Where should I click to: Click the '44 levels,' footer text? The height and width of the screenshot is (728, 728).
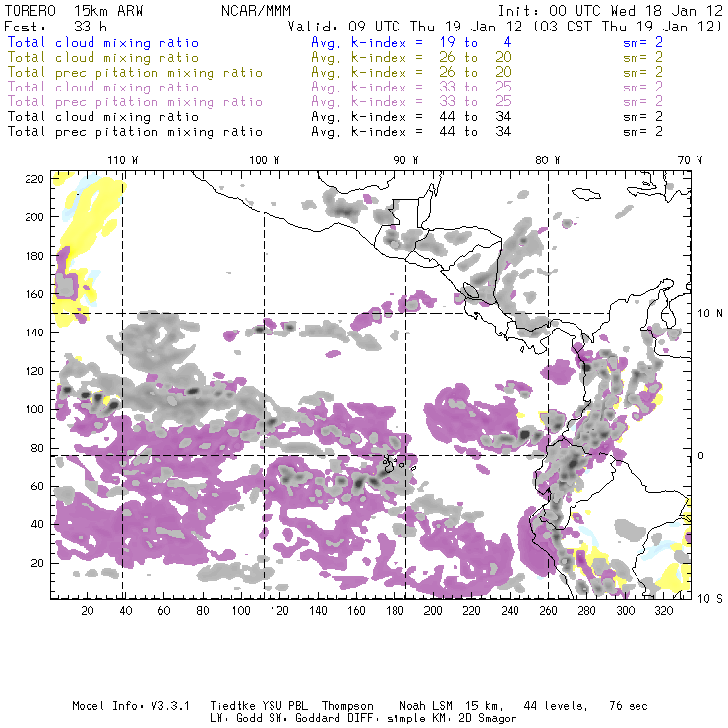click(556, 706)
